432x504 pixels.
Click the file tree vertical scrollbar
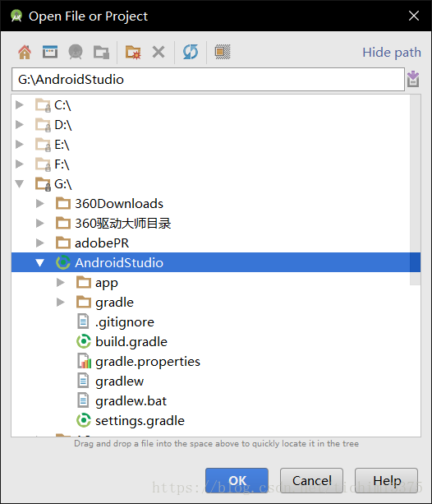(415, 190)
